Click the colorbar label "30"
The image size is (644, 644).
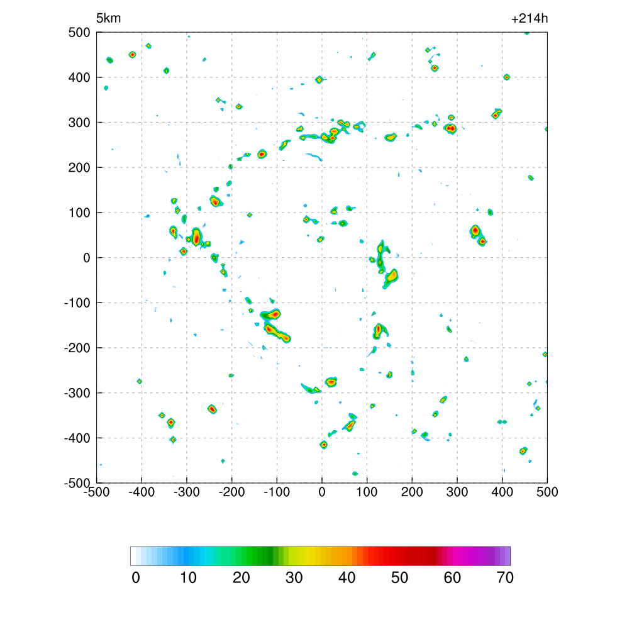coord(294,578)
